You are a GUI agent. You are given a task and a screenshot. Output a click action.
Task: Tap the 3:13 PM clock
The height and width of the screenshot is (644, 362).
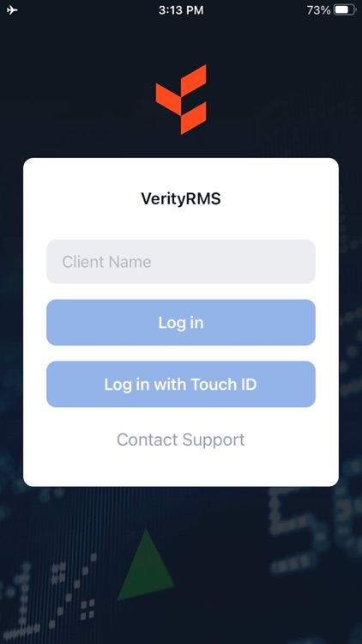pos(181,10)
